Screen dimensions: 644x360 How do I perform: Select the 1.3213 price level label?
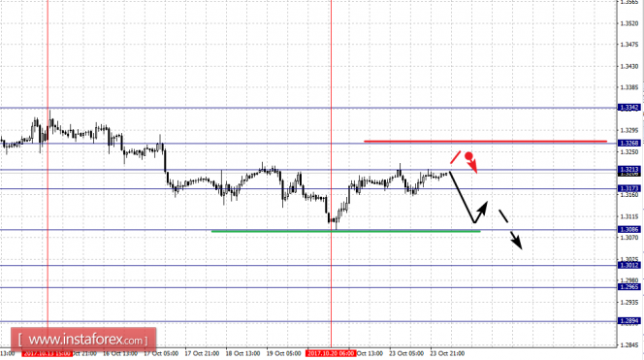tap(628, 169)
